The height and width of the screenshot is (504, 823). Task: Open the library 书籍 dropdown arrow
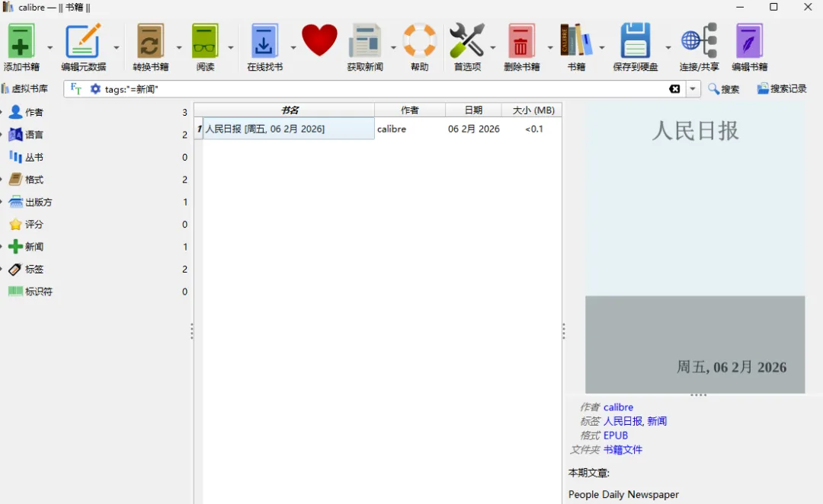point(602,47)
